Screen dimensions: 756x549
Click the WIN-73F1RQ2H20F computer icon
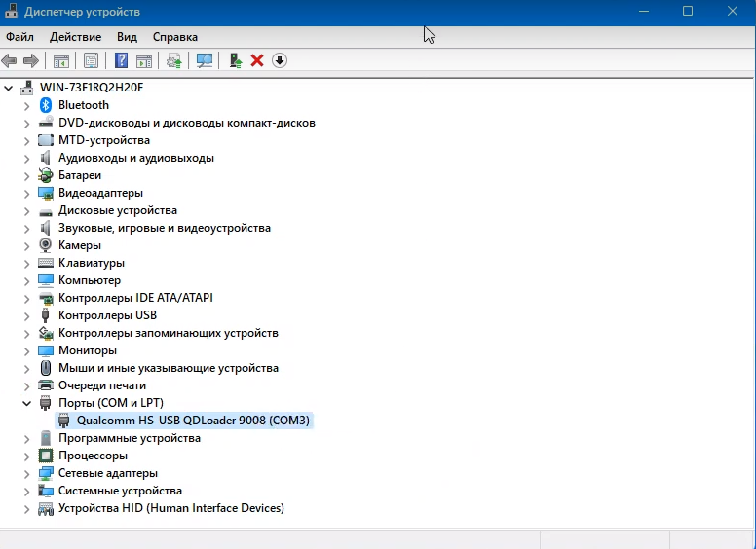[27, 88]
